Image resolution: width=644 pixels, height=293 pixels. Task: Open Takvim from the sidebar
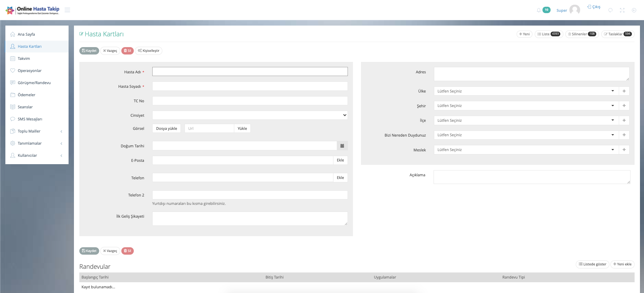(x=24, y=59)
